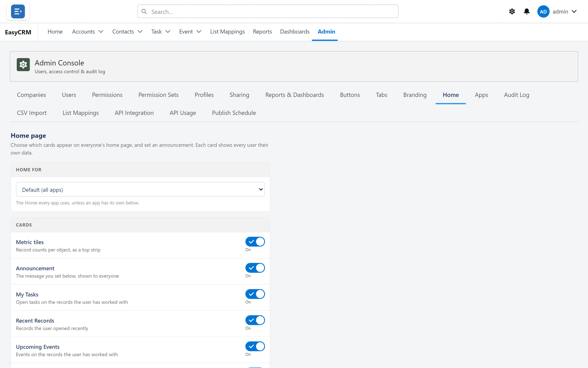The image size is (588, 368).
Task: Switch to the Companies tab
Action: coord(31,95)
